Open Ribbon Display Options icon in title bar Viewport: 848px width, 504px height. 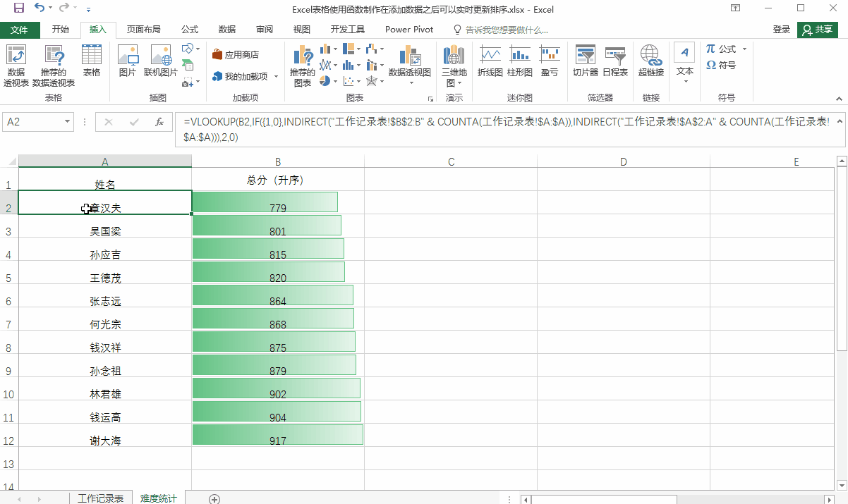pyautogui.click(x=736, y=8)
